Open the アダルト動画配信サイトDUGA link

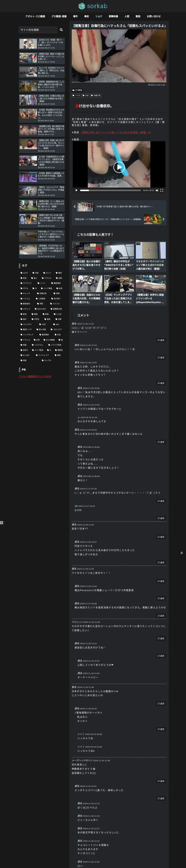point(35,376)
